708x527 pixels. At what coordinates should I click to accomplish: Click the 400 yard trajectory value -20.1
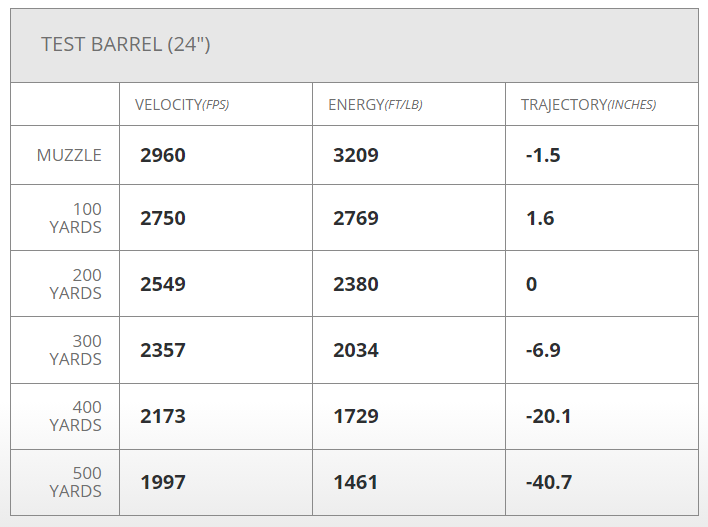pyautogui.click(x=548, y=416)
